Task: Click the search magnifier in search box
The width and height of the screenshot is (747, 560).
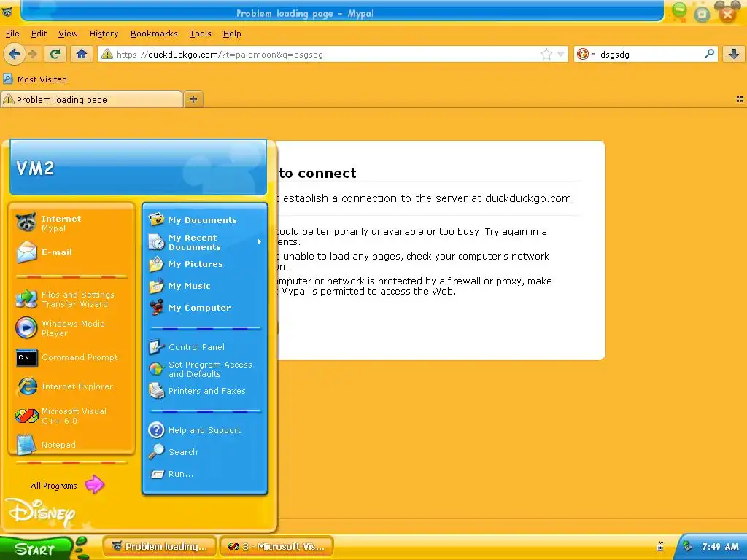Action: coord(709,54)
